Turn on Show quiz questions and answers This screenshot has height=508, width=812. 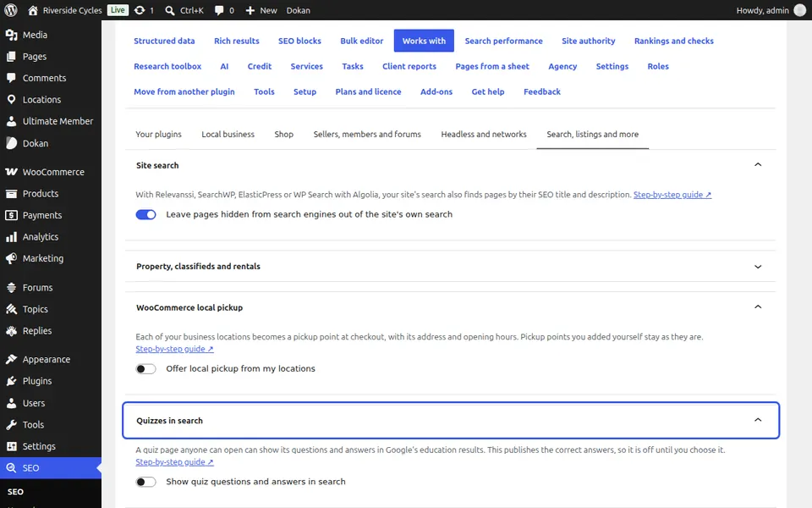tap(145, 482)
